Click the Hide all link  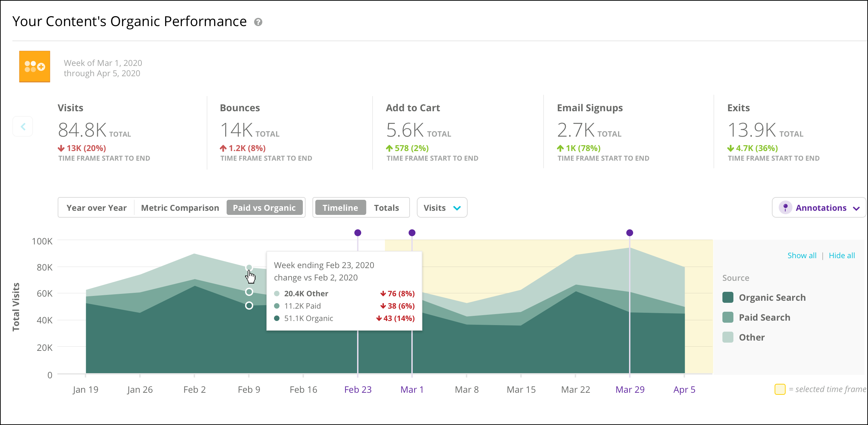coord(842,255)
